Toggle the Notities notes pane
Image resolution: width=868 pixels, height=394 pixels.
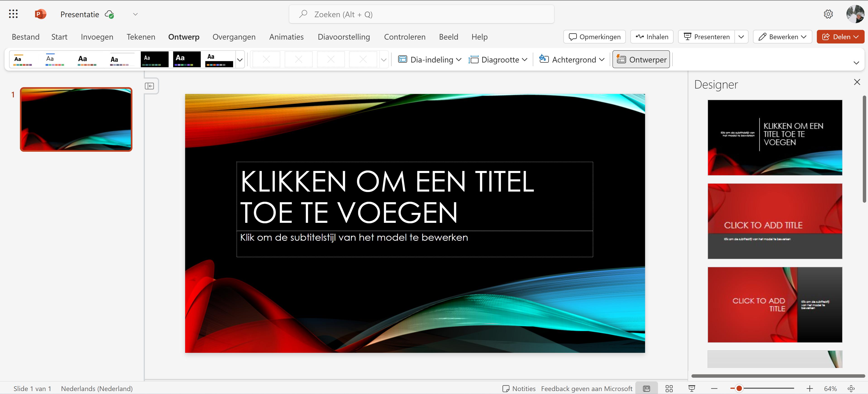coord(519,388)
